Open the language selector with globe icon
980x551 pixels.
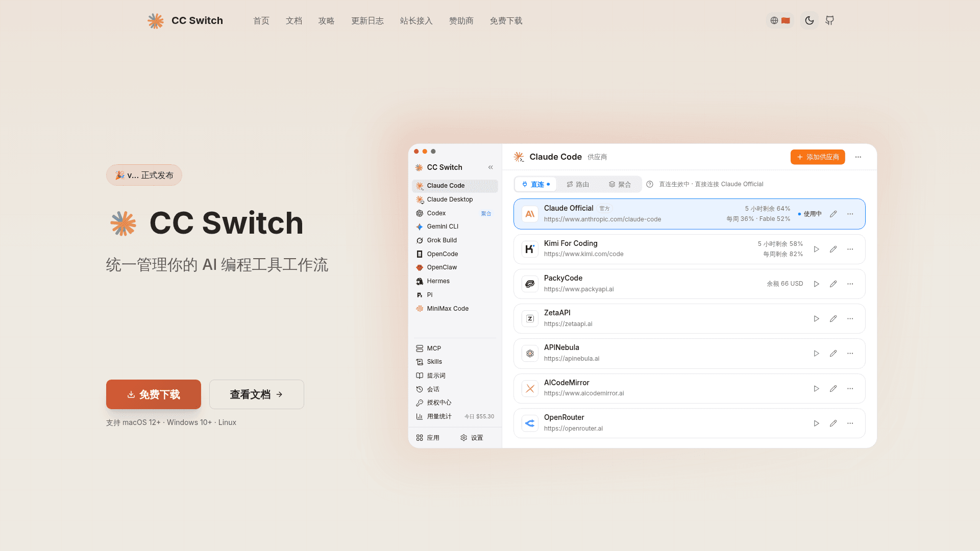[780, 20]
